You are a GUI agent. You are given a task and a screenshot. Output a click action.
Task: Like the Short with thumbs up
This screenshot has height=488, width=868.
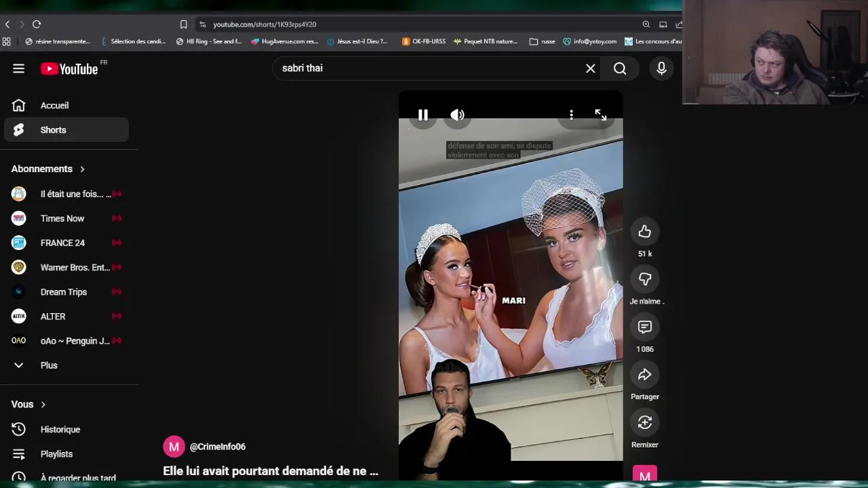(x=645, y=232)
